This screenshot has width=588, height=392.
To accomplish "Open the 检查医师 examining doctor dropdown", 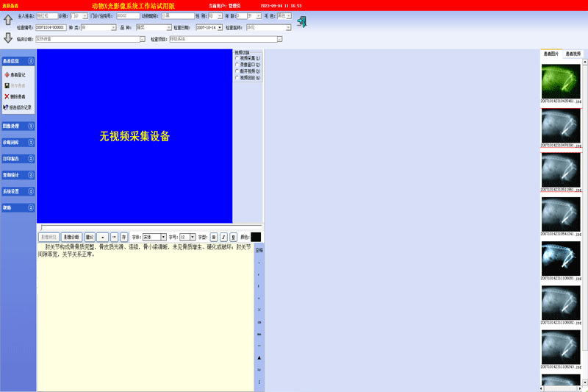I will click(x=288, y=28).
